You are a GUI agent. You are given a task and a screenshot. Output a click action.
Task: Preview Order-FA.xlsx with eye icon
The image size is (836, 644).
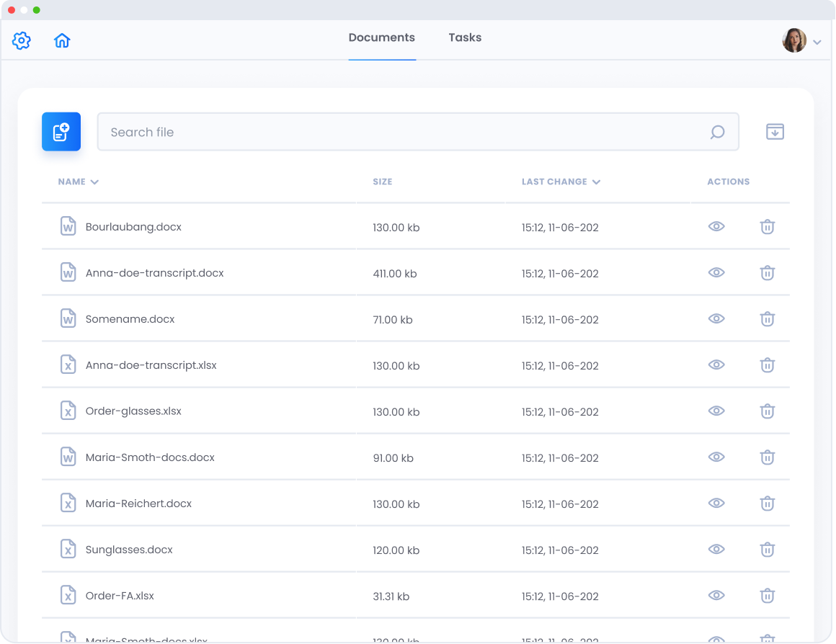[x=716, y=596]
